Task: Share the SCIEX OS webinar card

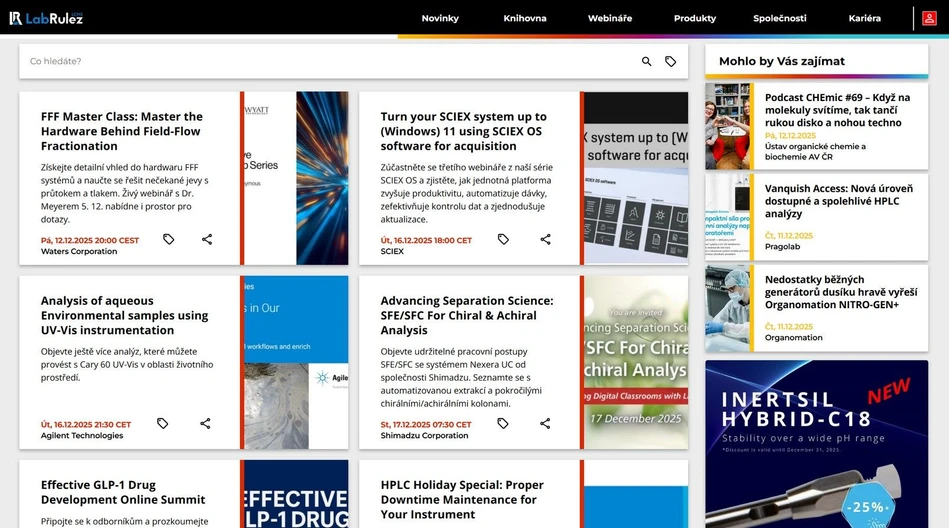Action: pyautogui.click(x=545, y=240)
